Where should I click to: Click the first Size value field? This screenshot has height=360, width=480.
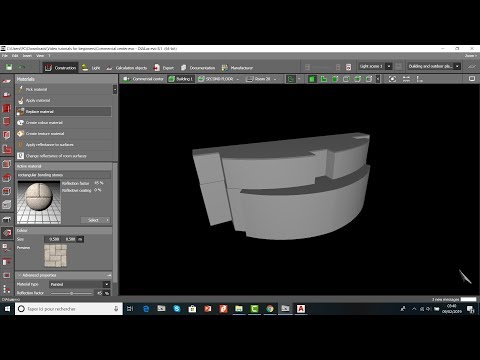coord(53,239)
